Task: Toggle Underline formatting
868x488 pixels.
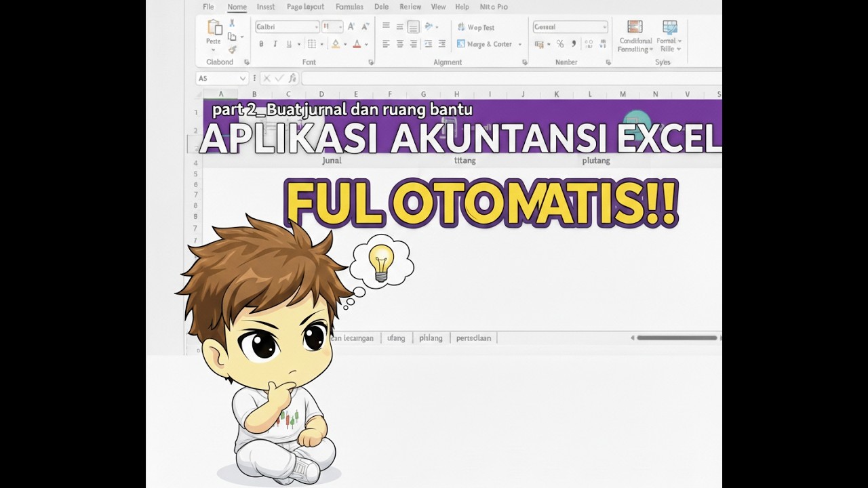Action: tap(289, 44)
